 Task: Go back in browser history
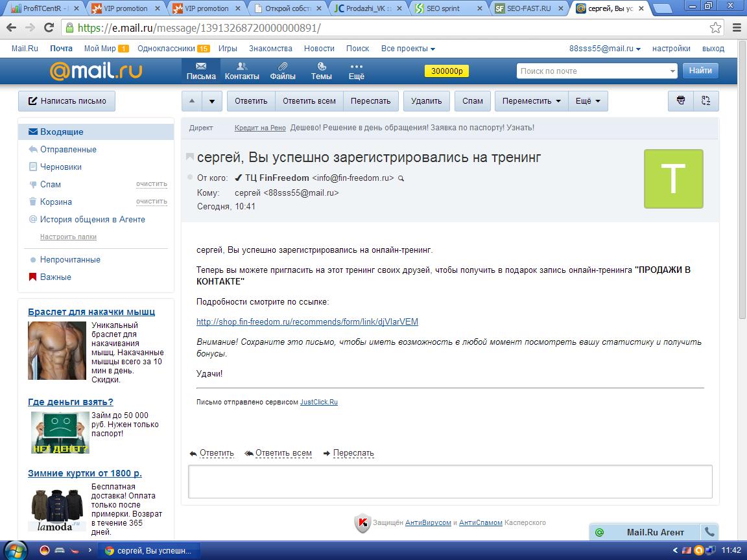pos(12,28)
